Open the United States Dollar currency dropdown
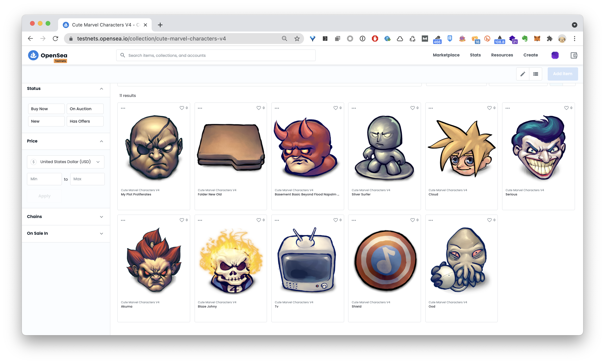605x364 pixels. pos(65,162)
